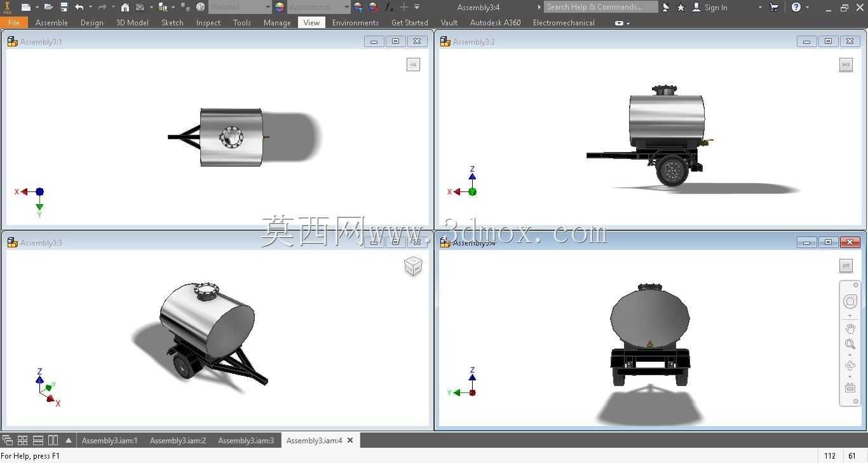This screenshot has width=868, height=463.
Task: Open the Sketch ribbon tab
Action: click(172, 22)
